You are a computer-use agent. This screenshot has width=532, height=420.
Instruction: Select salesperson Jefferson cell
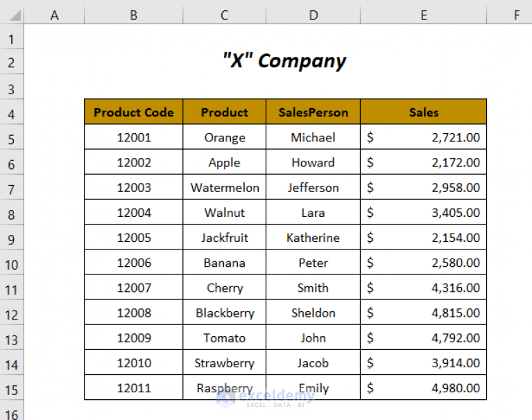click(313, 187)
